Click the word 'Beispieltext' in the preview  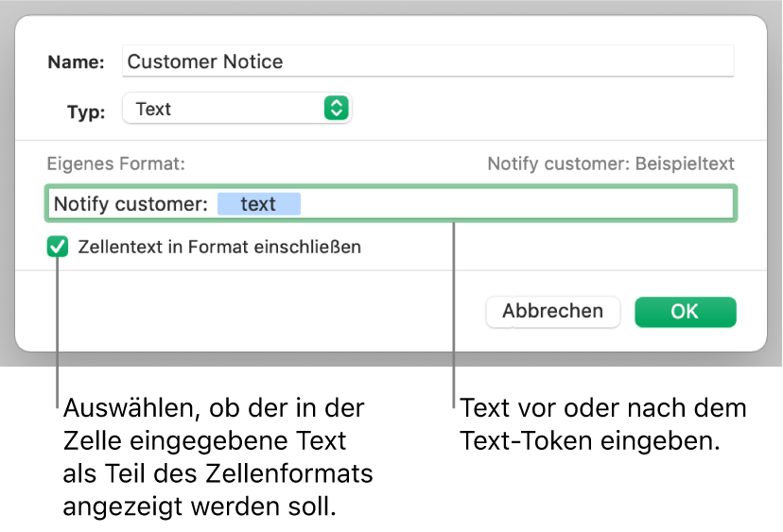pyautogui.click(x=686, y=163)
